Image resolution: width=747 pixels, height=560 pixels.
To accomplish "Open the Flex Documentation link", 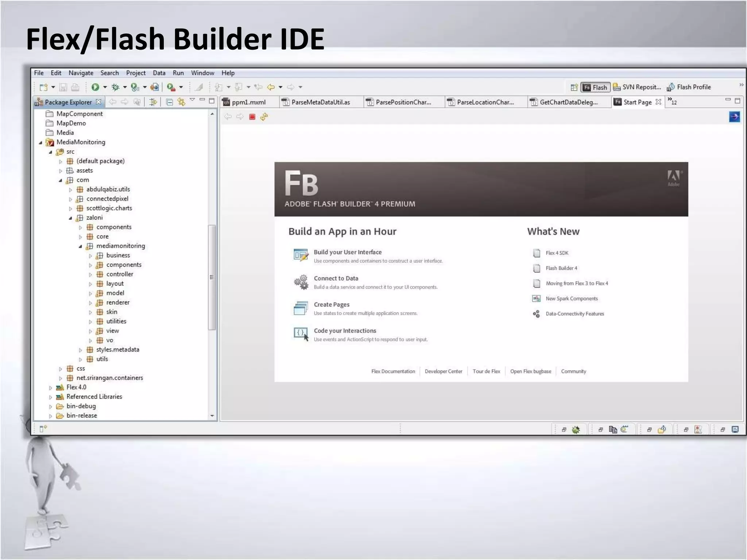I will [x=393, y=371].
